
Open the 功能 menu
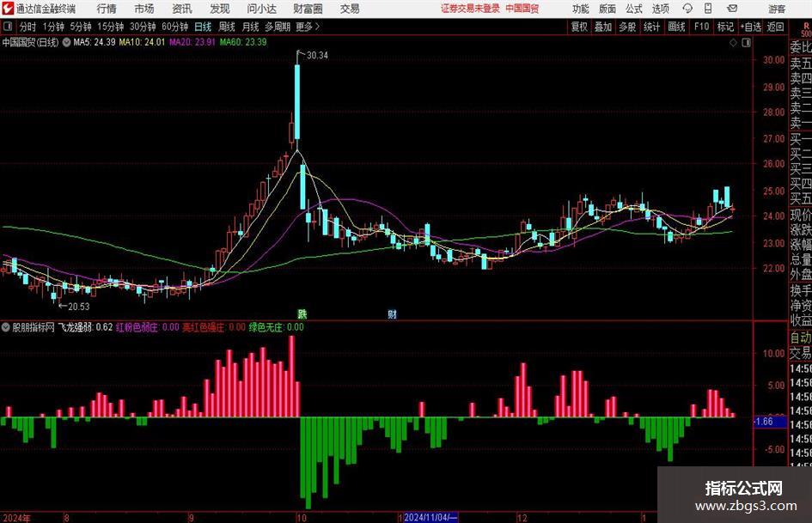pyautogui.click(x=581, y=9)
